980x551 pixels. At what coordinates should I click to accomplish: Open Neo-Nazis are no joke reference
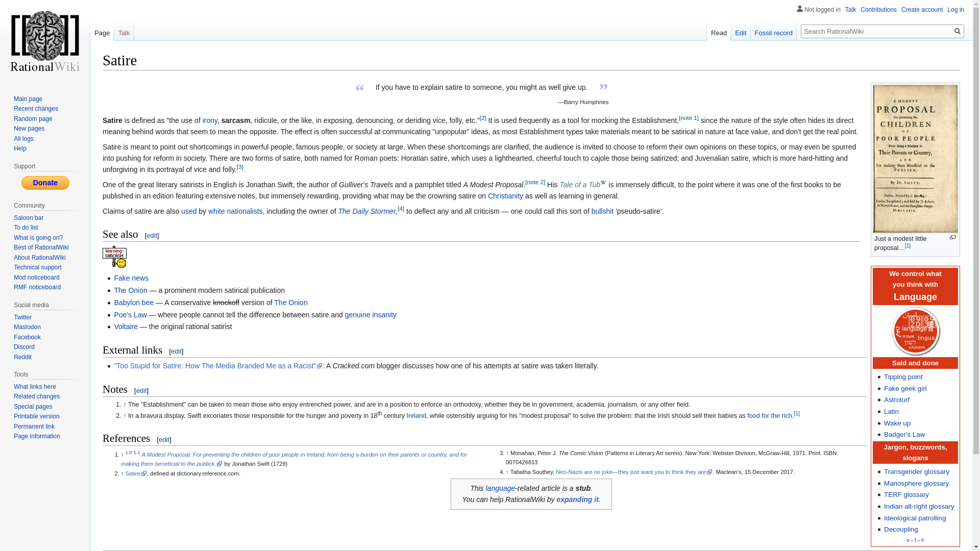click(x=634, y=472)
